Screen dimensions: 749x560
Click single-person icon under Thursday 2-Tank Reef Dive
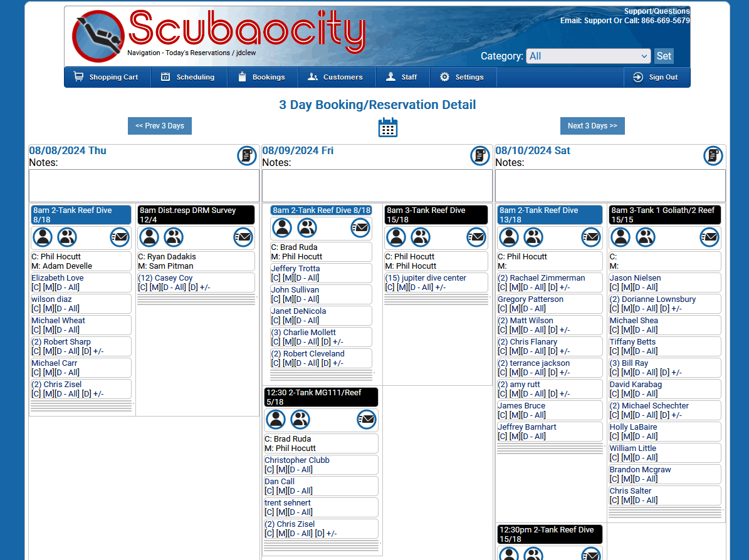point(43,237)
